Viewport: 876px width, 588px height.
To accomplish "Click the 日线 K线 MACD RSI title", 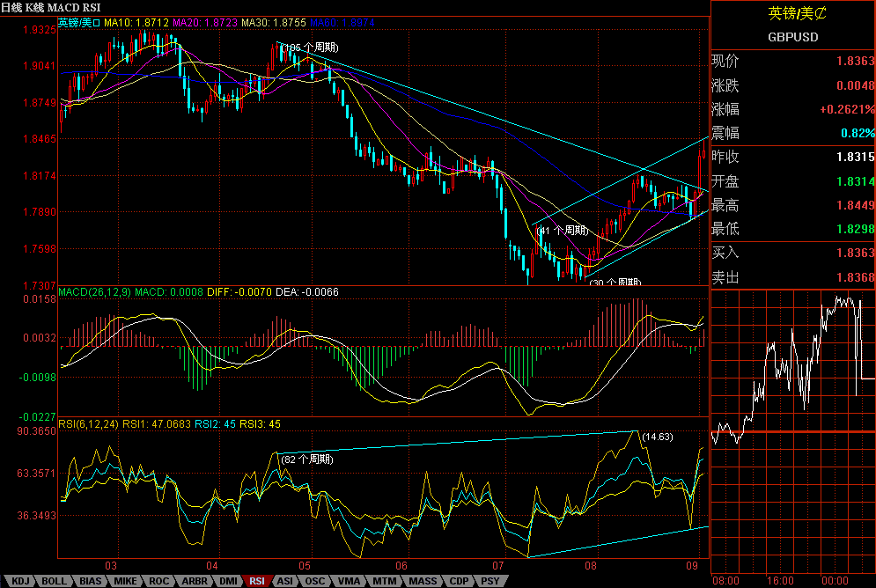I will click(51, 7).
